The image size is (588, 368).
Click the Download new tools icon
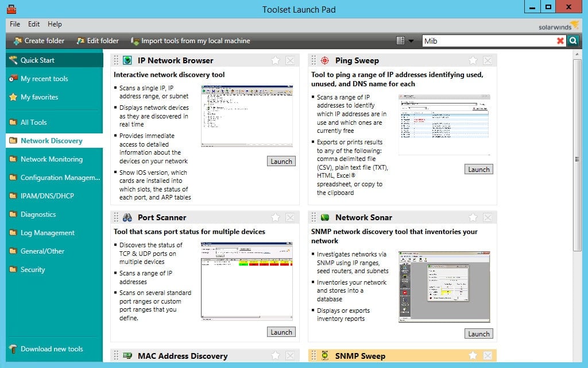pos(13,349)
